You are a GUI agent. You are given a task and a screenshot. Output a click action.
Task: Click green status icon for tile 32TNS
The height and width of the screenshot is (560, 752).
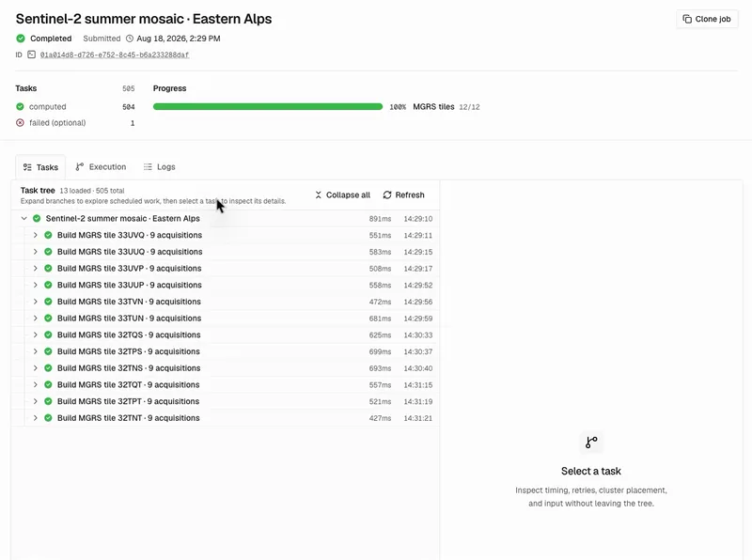tap(48, 368)
